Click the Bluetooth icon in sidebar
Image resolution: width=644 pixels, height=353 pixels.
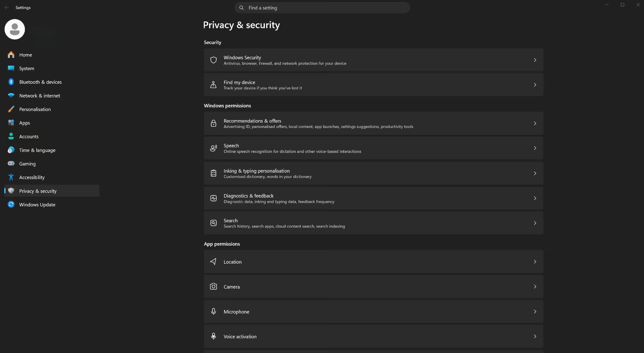[x=11, y=82]
